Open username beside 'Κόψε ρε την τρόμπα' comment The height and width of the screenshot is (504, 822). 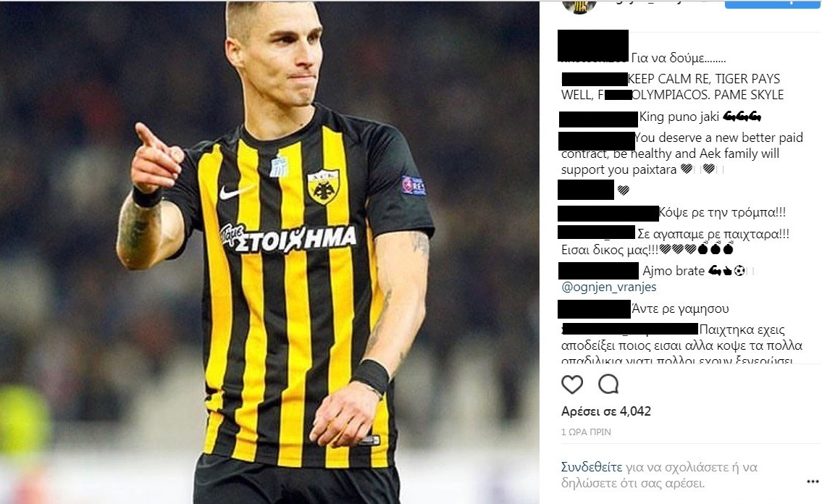608,213
